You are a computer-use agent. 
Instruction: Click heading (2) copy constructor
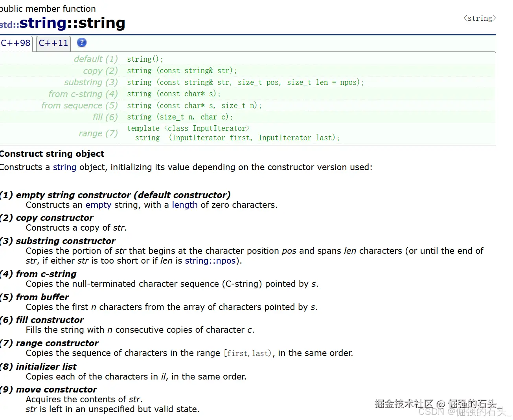coord(47,218)
